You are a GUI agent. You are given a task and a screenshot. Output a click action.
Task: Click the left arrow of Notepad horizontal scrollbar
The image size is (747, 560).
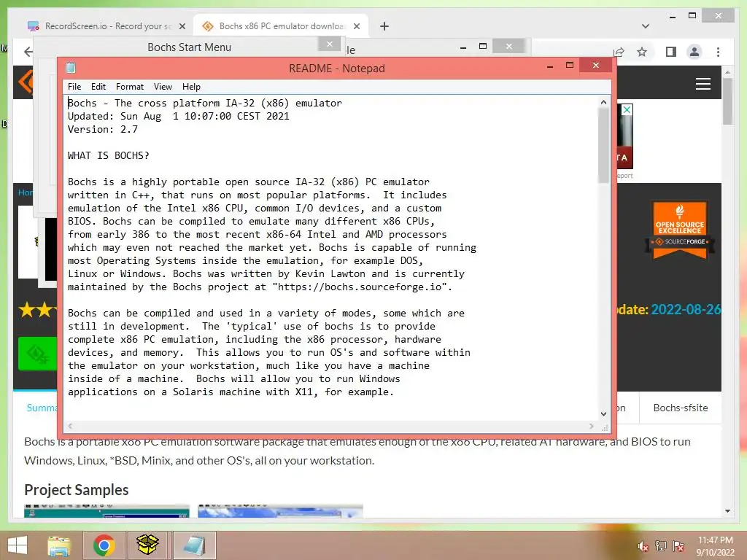(71, 426)
